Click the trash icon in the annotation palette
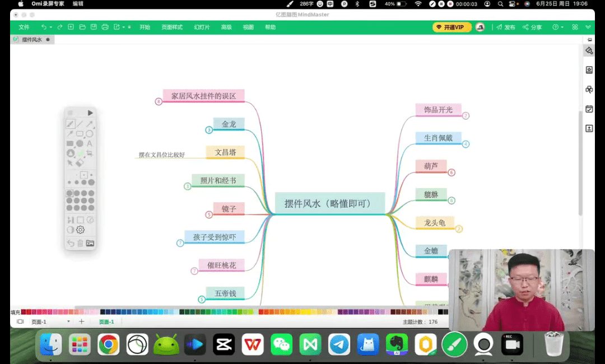Screen dimensions: 605x364 click(x=80, y=243)
